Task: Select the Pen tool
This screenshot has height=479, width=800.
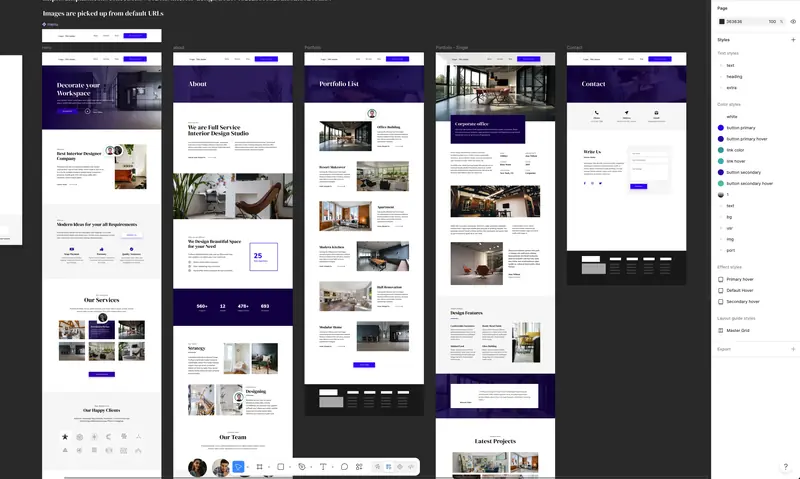Action: click(302, 467)
